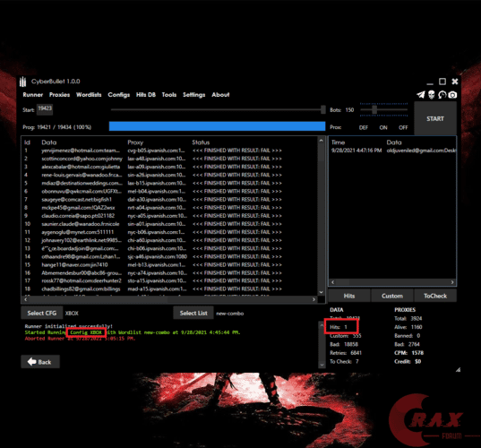Click the runner list scroll-down arrow
Image resolution: width=481 pixels, height=448 pixels.
click(321, 292)
